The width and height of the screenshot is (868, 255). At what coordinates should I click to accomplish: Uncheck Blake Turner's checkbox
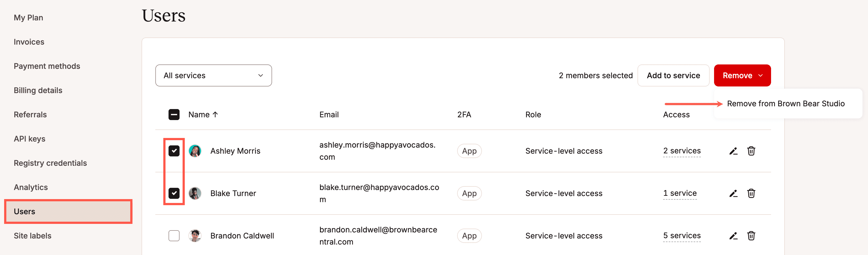[x=174, y=193]
